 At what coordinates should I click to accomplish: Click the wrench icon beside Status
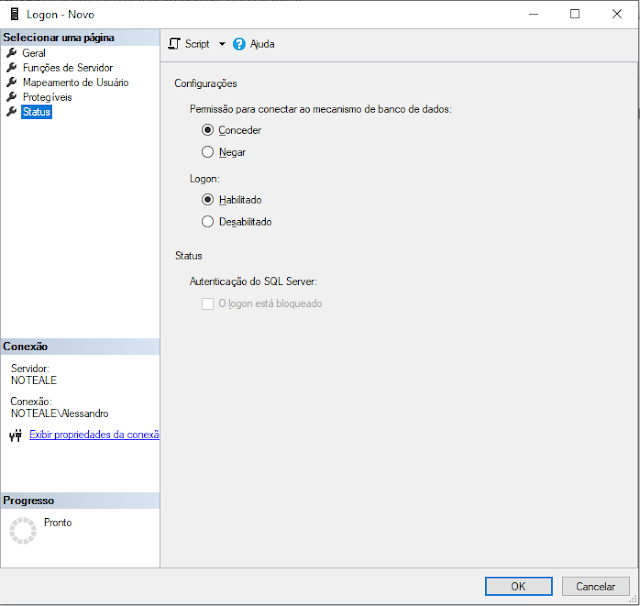[12, 111]
